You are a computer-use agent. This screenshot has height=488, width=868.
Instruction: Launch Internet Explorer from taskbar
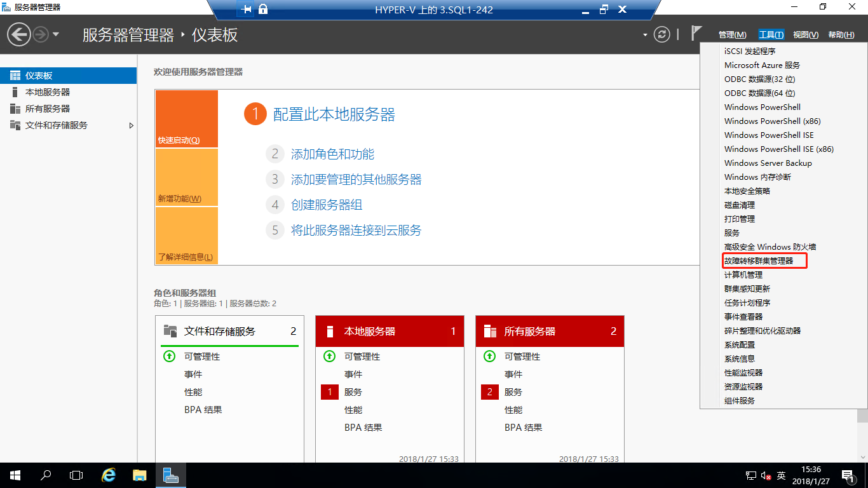[109, 475]
